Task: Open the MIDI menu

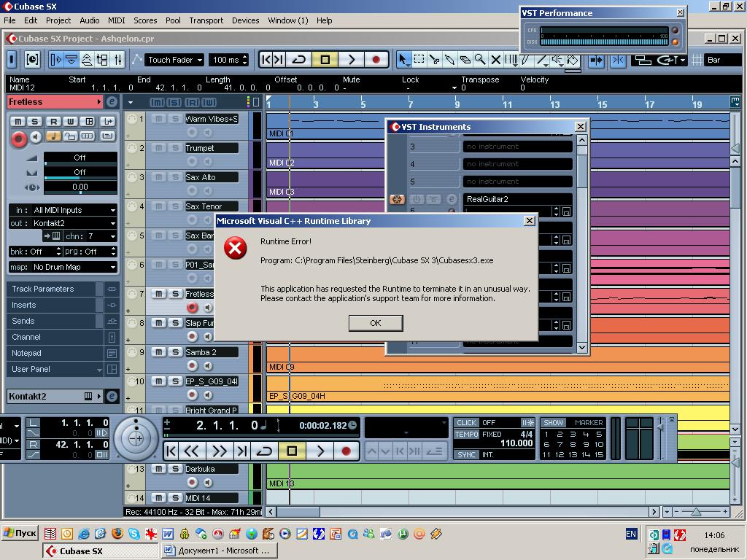Action: (x=116, y=20)
